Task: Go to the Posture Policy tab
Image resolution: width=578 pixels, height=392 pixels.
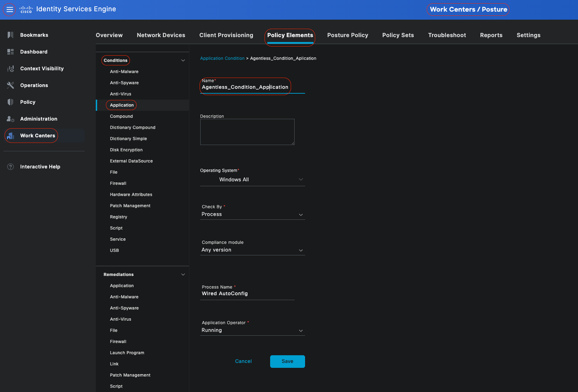Action: [x=348, y=35]
